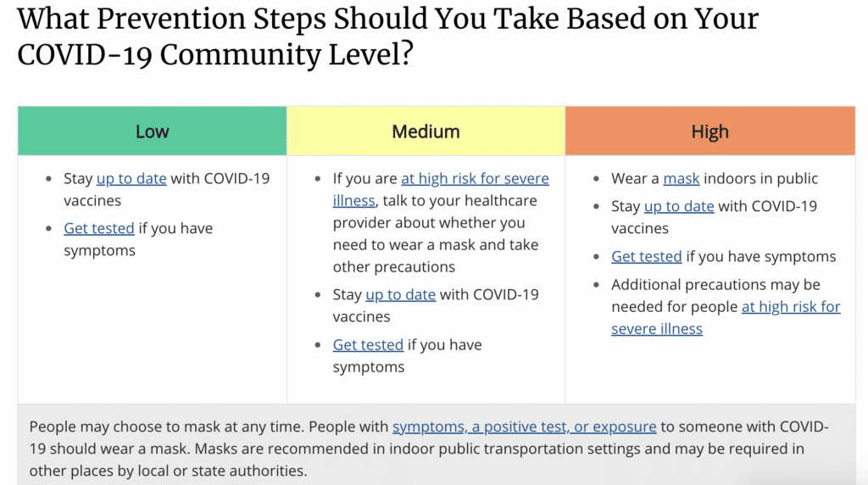Click "talk to your healthcare provider" text in Medium column
The image size is (868, 485).
[x=459, y=201]
